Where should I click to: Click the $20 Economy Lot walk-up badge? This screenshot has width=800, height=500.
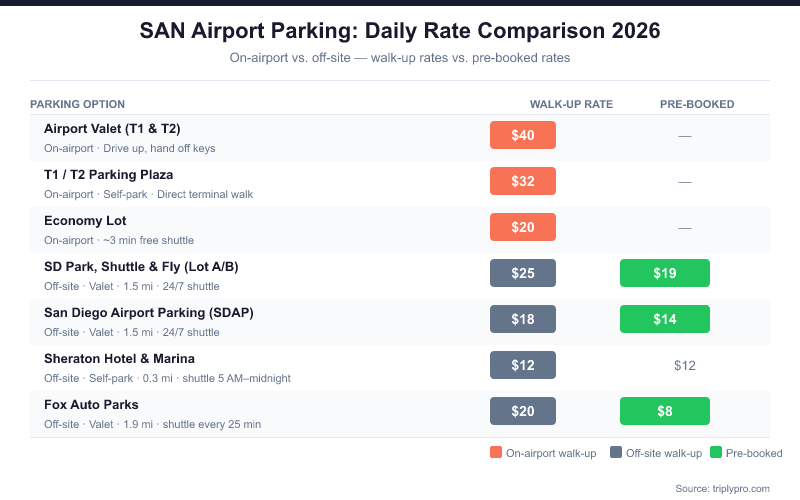coord(522,227)
